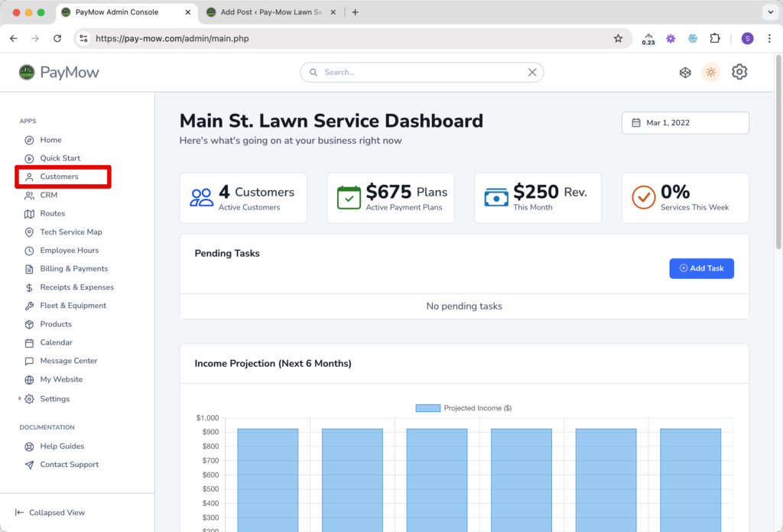Open the Extensions puzzle menu

pyautogui.click(x=715, y=38)
